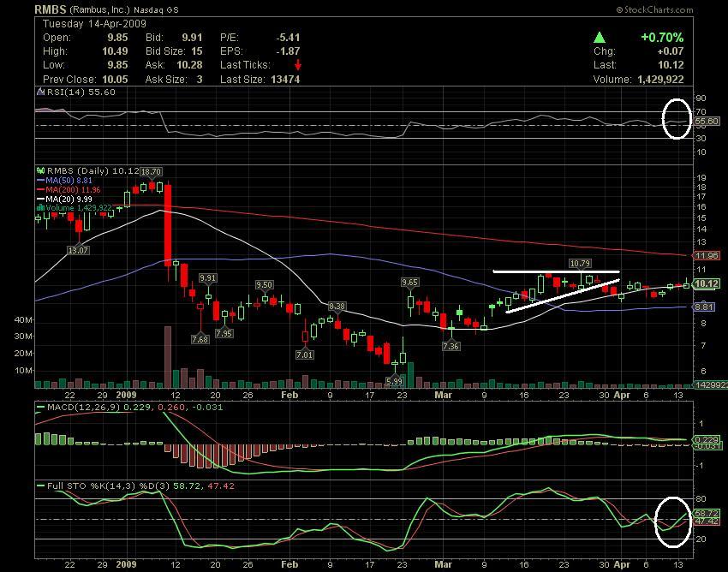Click the Ask value 10.28
Viewport: 728px width, 572px height.
coord(189,65)
